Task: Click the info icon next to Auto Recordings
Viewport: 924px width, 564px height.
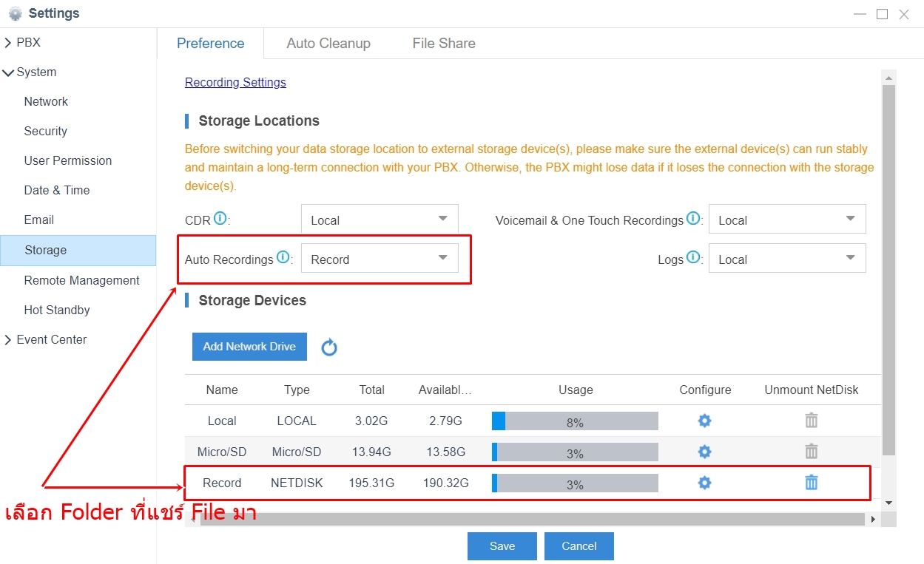Action: [x=283, y=257]
